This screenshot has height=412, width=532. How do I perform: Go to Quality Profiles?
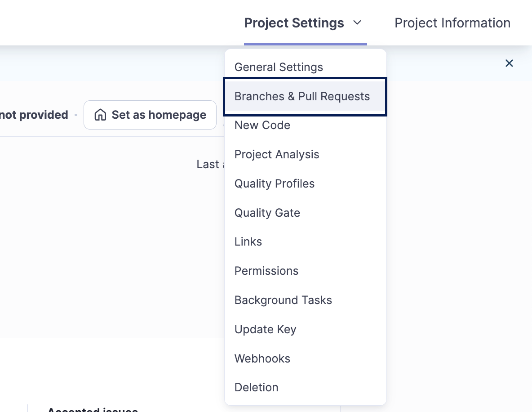[275, 184]
